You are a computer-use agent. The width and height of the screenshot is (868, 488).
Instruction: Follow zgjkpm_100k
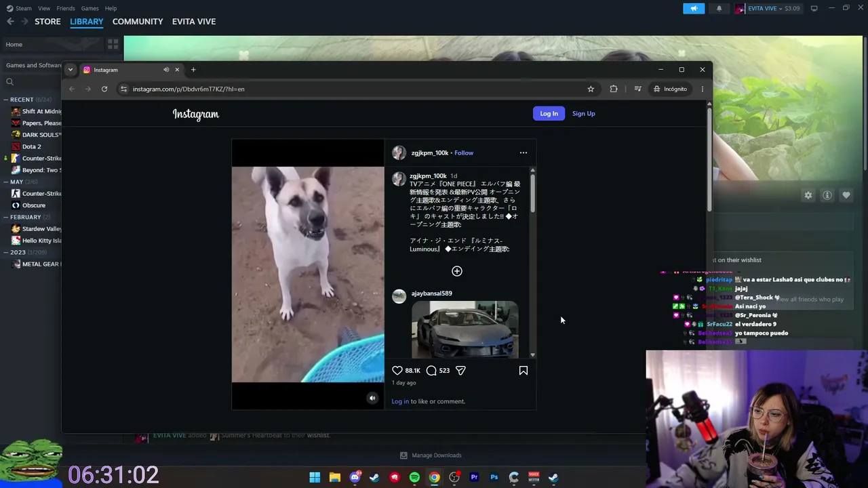[464, 153]
